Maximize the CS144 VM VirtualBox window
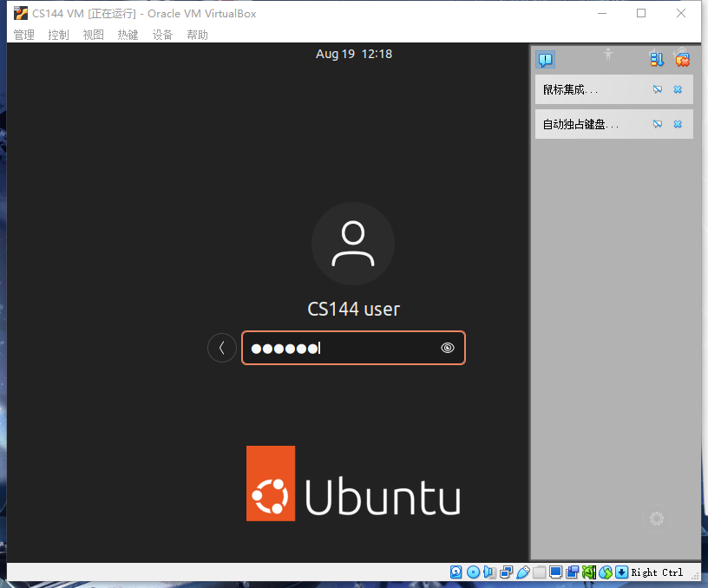The width and height of the screenshot is (708, 588). point(641,14)
